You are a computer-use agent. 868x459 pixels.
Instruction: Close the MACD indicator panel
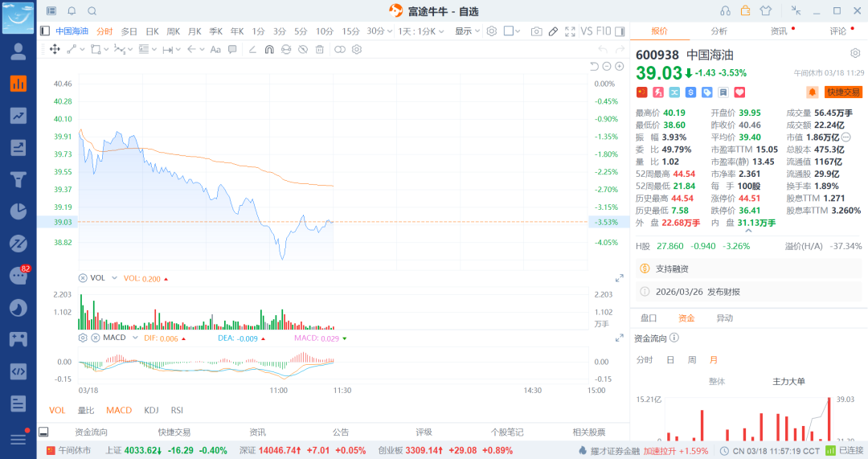pos(95,338)
